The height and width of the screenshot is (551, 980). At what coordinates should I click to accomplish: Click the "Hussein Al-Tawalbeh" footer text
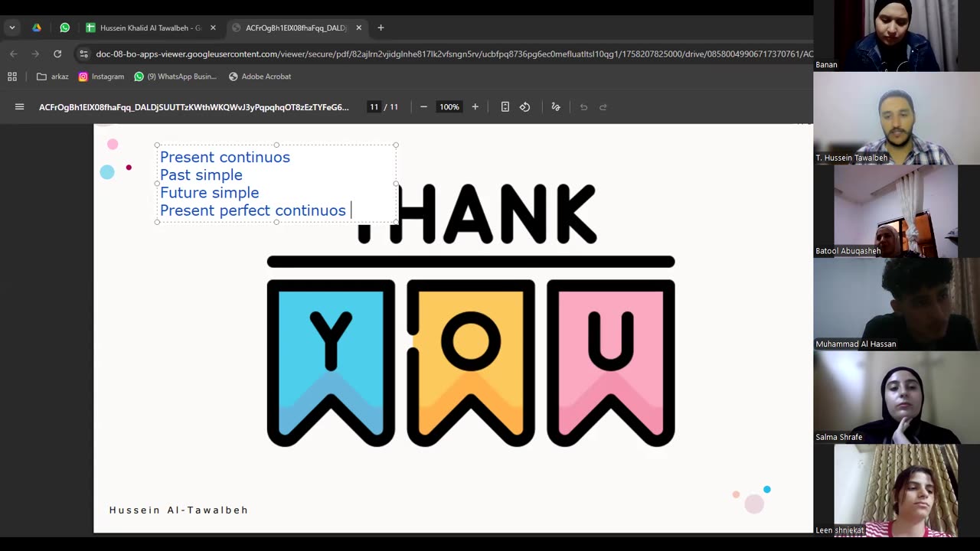[178, 510]
